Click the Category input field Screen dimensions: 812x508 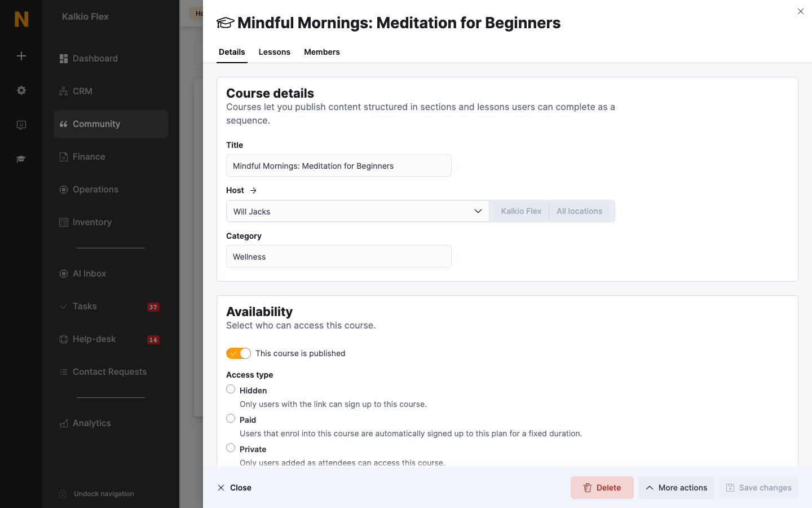click(339, 256)
